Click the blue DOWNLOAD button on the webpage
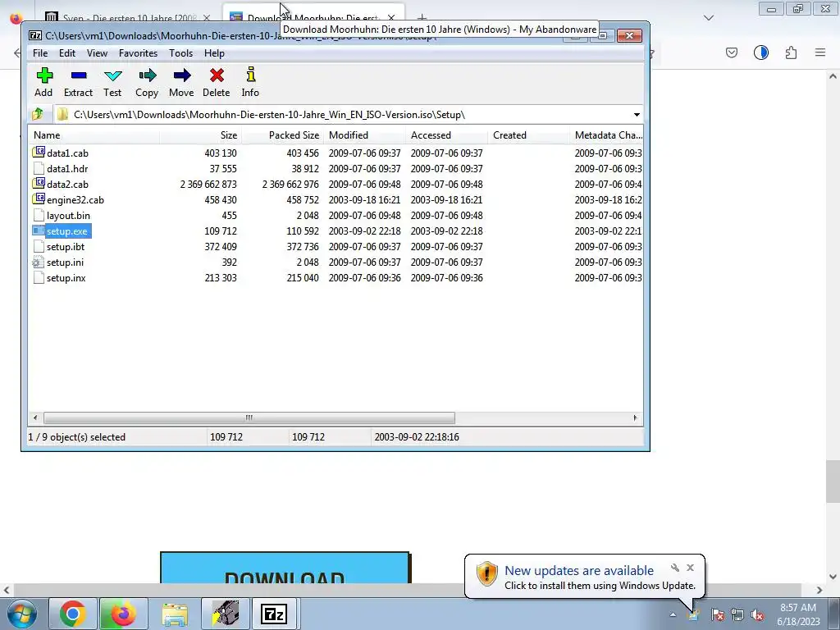Viewport: 840px width, 630px height. [285, 568]
